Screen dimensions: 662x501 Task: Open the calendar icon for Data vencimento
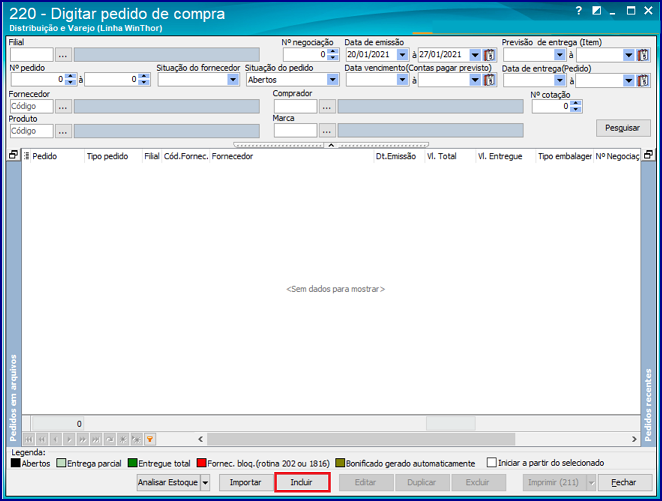pos(489,80)
